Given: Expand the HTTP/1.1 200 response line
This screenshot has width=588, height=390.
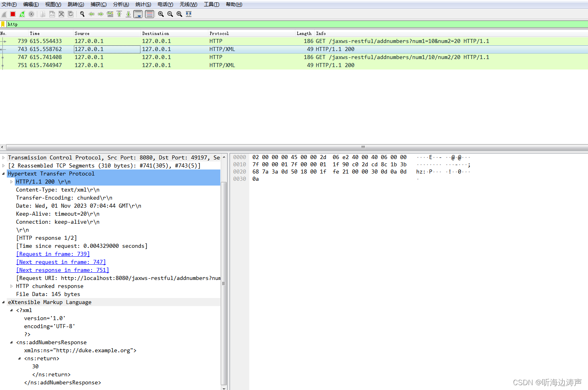Looking at the screenshot, I should point(12,182).
